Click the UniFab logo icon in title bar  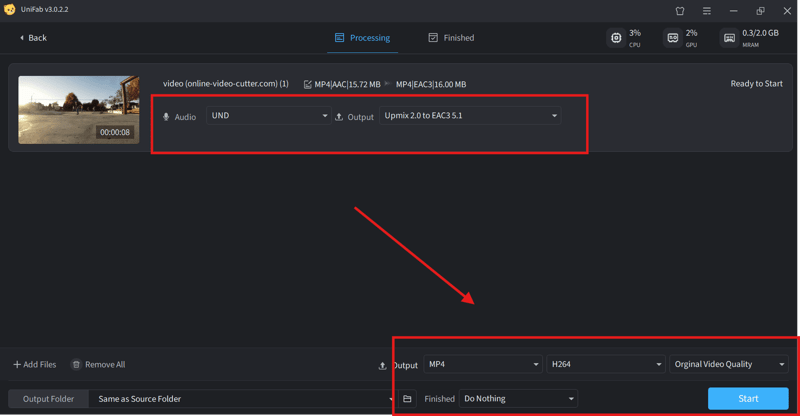coord(10,10)
